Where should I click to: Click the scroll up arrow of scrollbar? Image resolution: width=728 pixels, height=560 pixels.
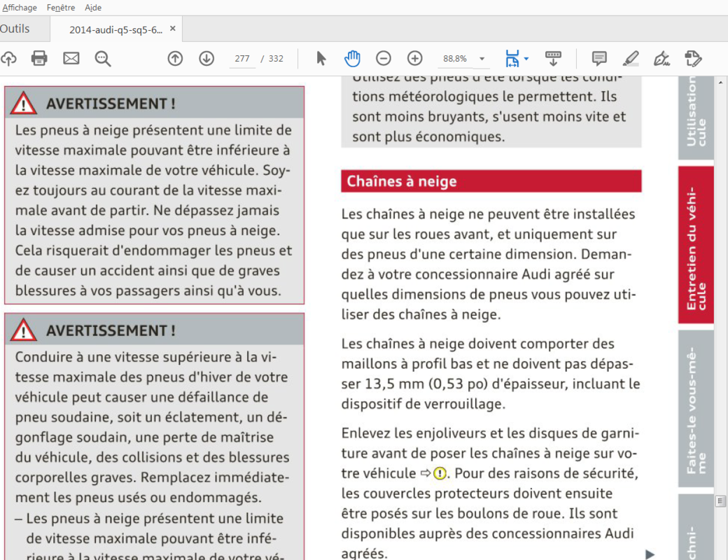tap(721, 81)
